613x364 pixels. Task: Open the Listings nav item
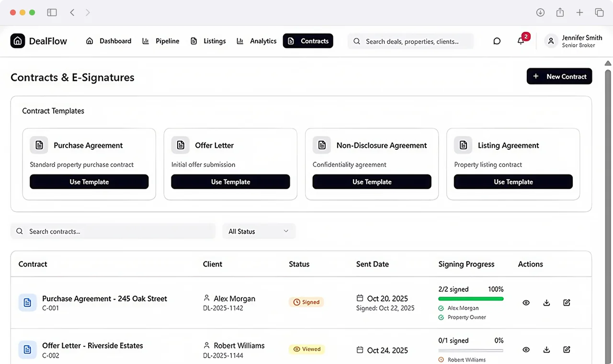[208, 41]
